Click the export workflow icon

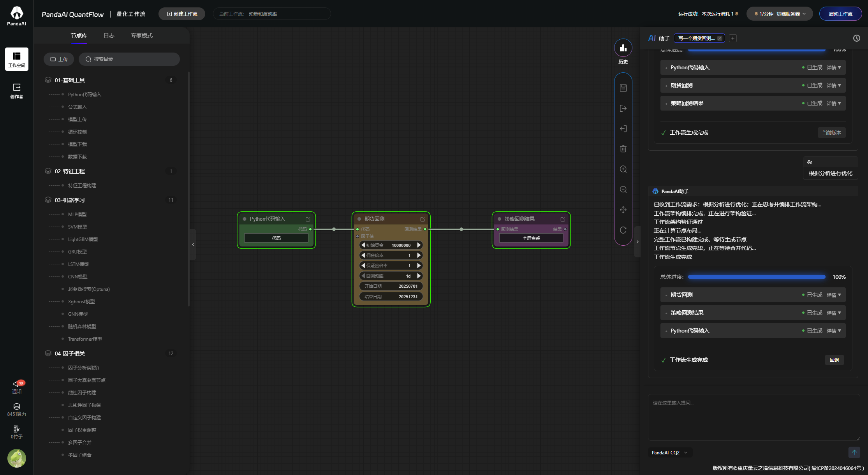tap(623, 108)
